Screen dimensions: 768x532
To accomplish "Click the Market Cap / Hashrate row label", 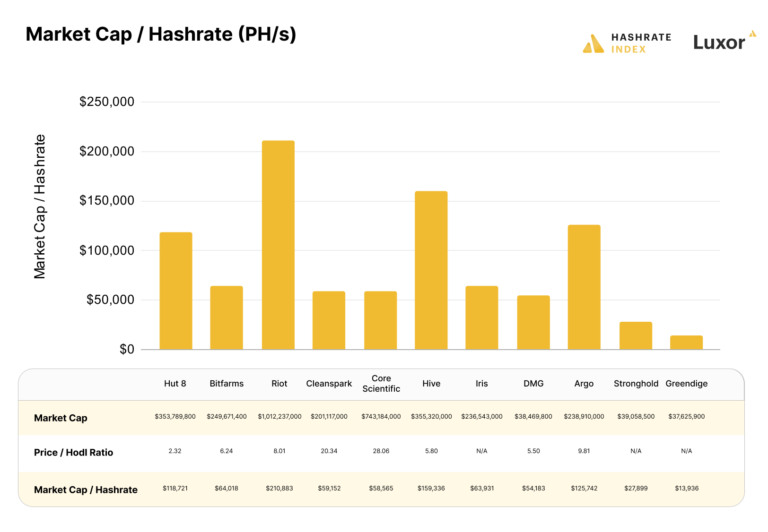I will (x=86, y=490).
